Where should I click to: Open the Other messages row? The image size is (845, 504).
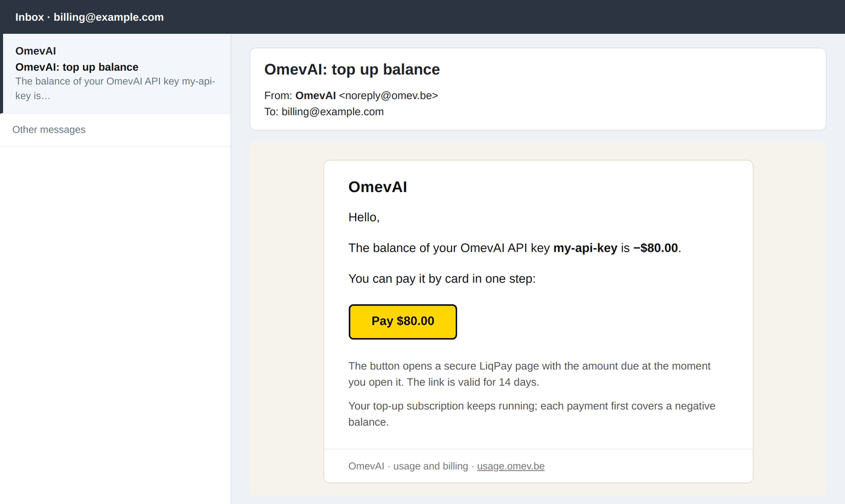[x=115, y=130]
